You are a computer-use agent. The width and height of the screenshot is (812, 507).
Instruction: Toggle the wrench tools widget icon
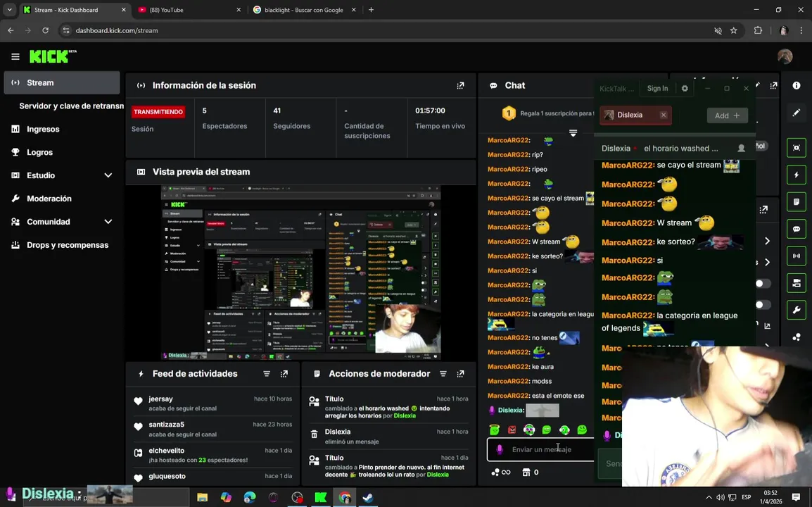click(x=796, y=310)
